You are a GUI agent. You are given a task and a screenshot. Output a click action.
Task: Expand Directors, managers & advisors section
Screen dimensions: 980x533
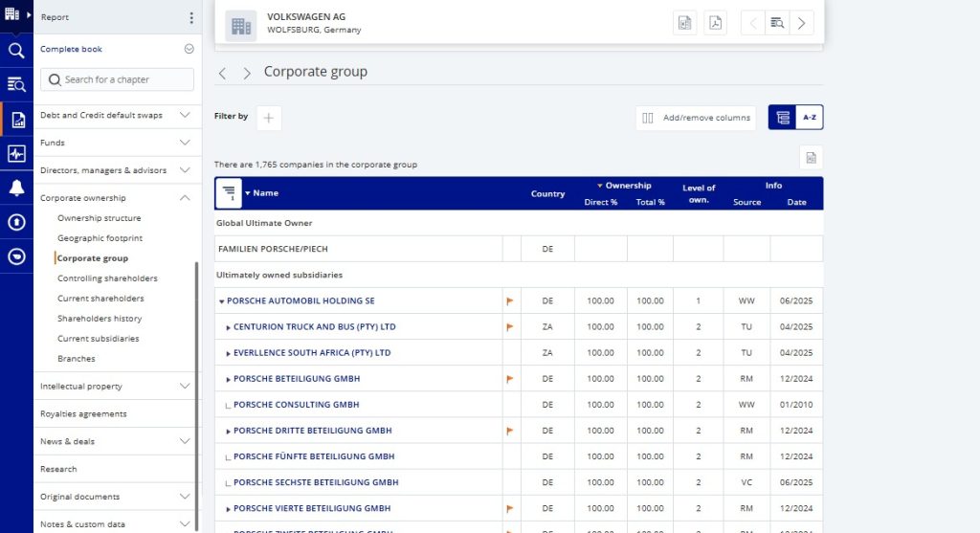[x=185, y=170]
